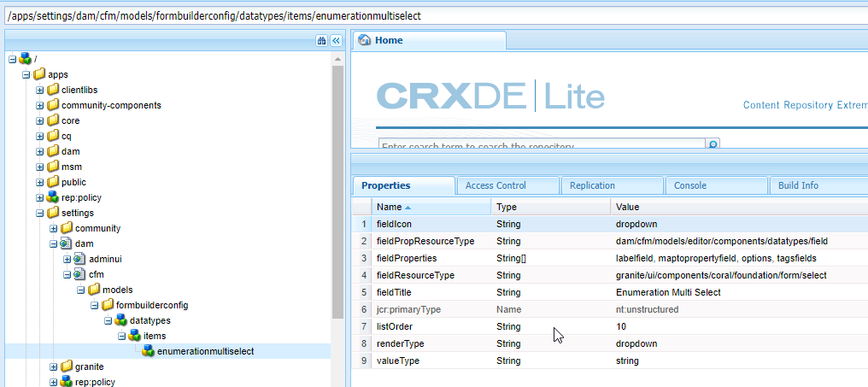Viewport: 868px width, 387px height.
Task: Click the rep:policy node icon under apps
Action: (x=53, y=197)
